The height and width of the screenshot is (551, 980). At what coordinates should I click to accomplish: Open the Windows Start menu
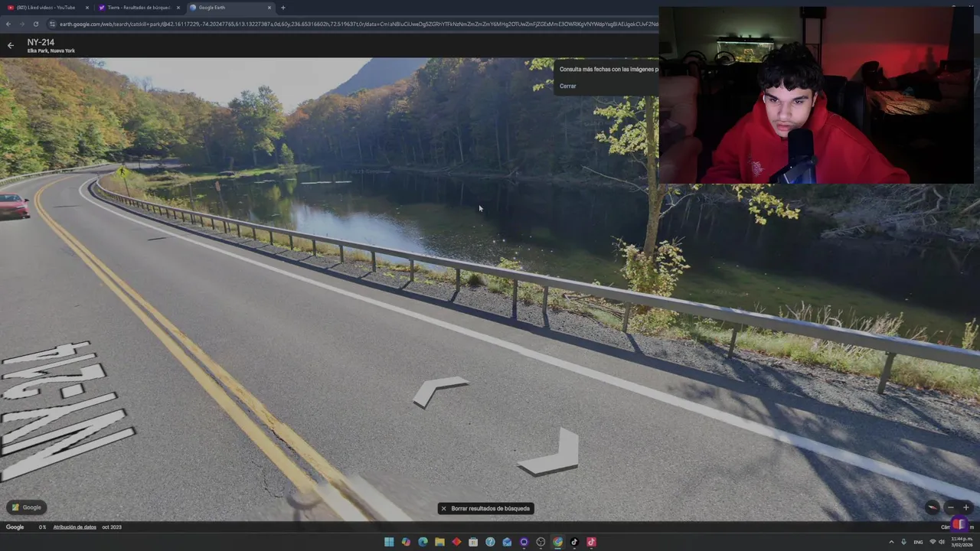click(x=389, y=542)
